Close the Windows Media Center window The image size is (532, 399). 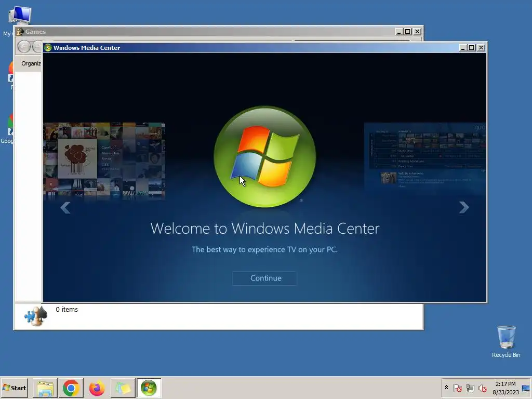click(x=481, y=48)
